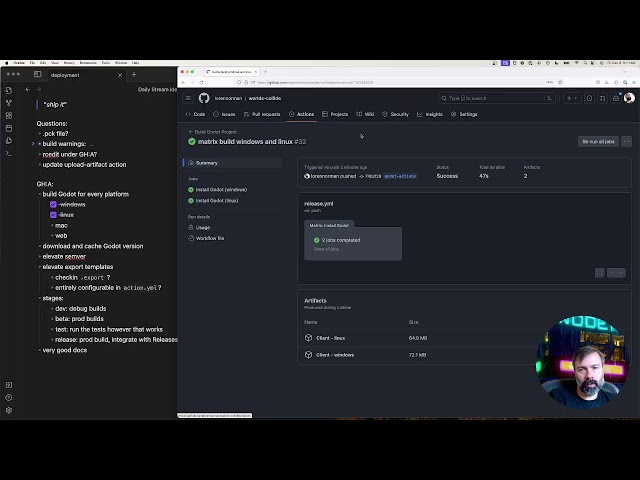Click Show all jobs in matrix card

click(326, 249)
